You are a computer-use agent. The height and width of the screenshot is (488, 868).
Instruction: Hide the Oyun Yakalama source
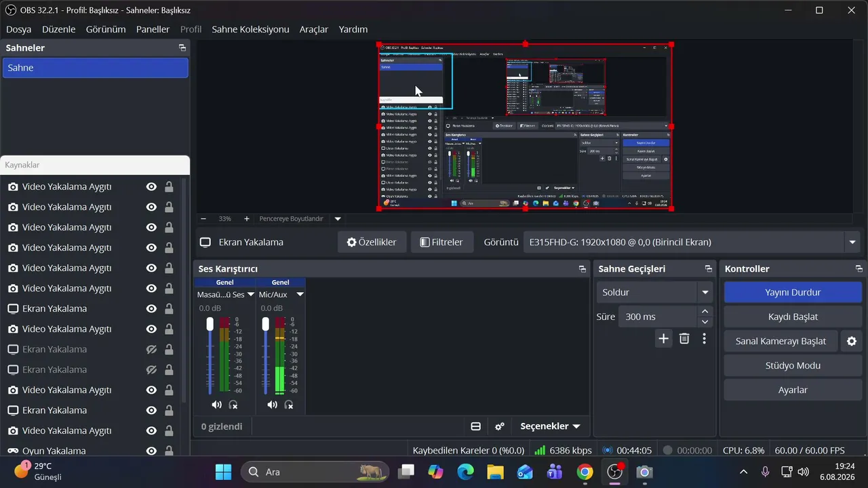point(151,451)
